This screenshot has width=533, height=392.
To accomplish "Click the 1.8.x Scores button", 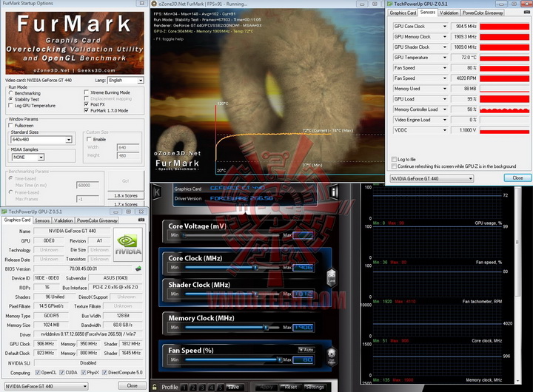I will pos(126,196).
